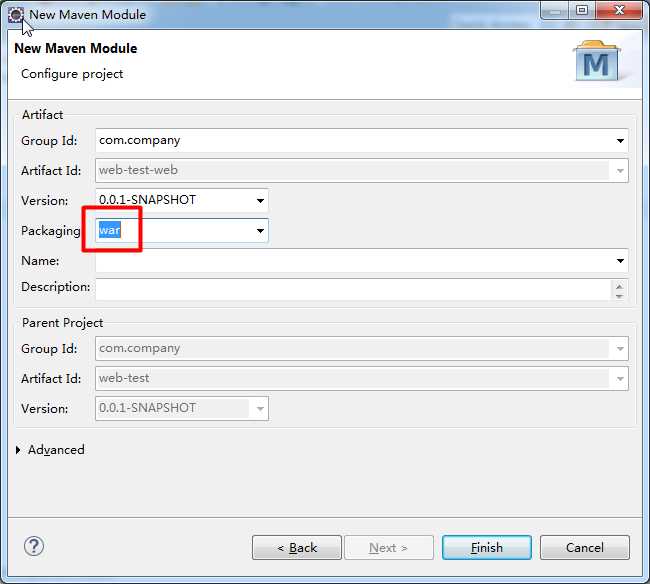Click the Eclipse icon in title bar
This screenshot has height=584, width=650.
click(x=16, y=15)
